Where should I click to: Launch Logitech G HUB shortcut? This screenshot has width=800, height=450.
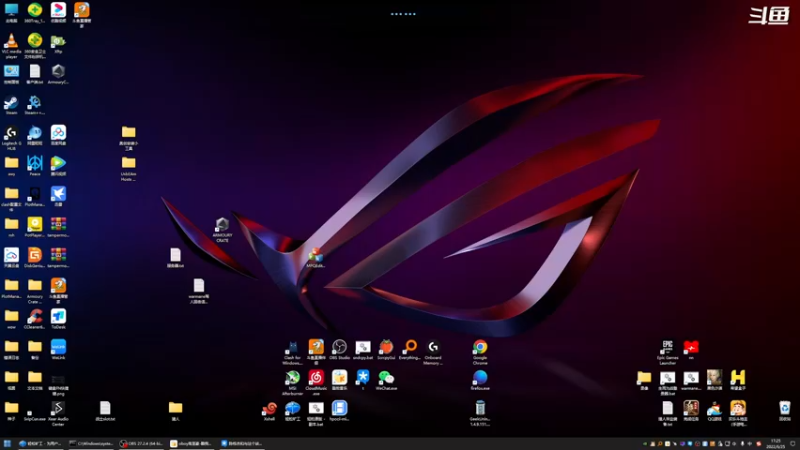pyautogui.click(x=11, y=133)
